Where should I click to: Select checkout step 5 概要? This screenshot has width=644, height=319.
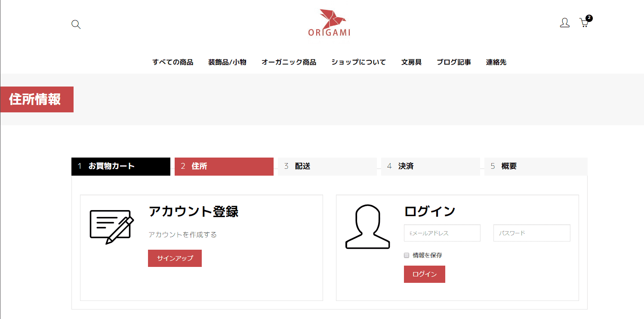pos(536,167)
